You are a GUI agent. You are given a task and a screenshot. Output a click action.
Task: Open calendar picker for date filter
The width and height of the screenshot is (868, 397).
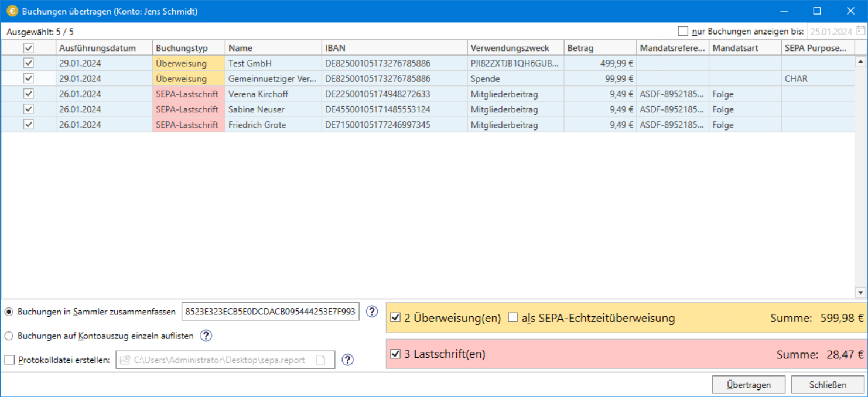(860, 32)
